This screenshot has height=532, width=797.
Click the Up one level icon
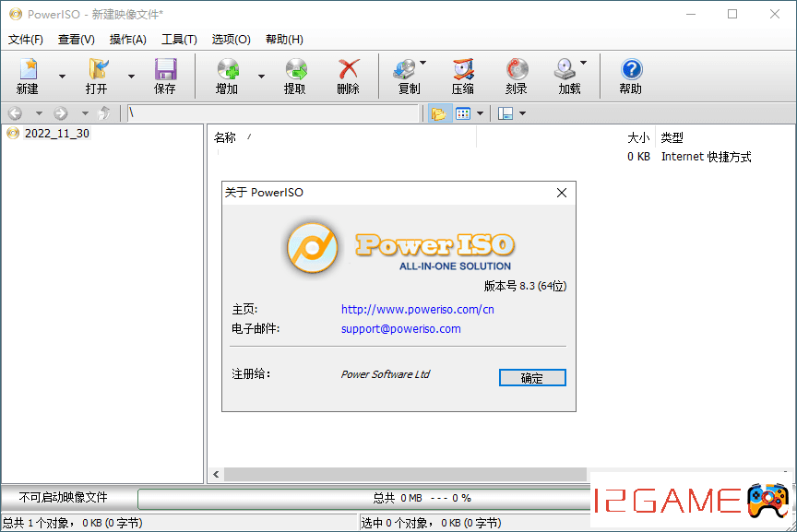click(x=104, y=112)
